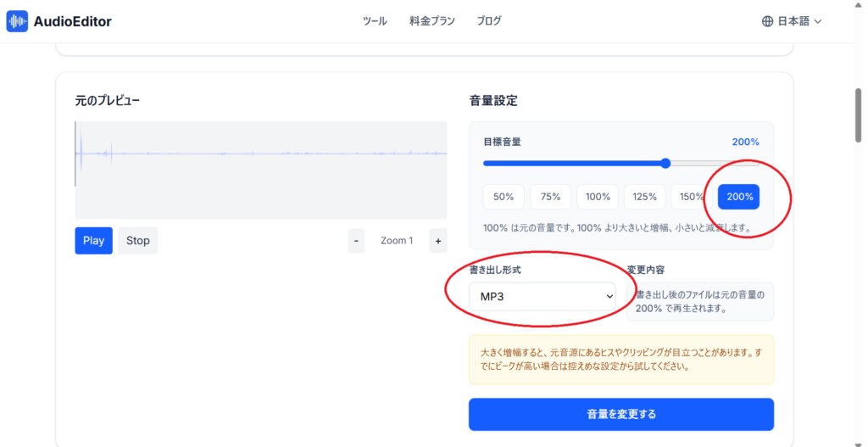The width and height of the screenshot is (868, 447).
Task: Zoom in the waveform with plus button
Action: pos(438,241)
